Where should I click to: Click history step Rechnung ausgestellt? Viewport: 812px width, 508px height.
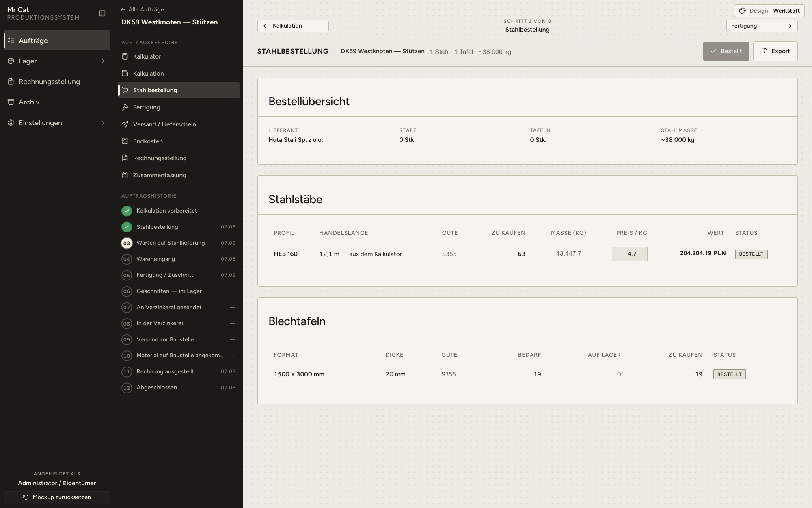click(x=179, y=371)
